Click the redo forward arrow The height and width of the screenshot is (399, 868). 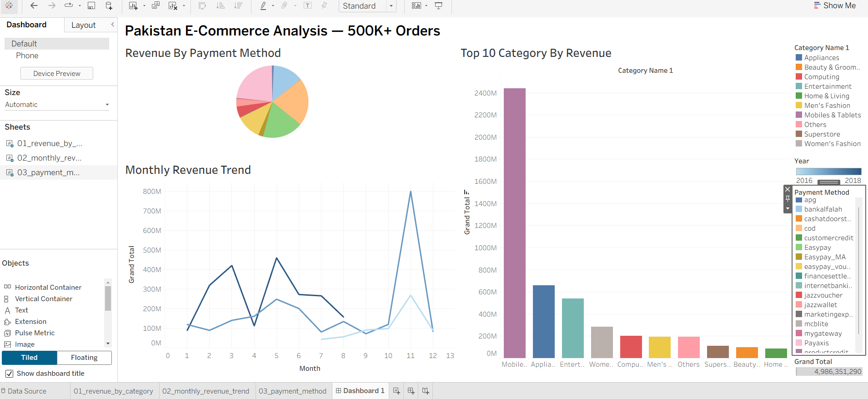[x=51, y=5]
